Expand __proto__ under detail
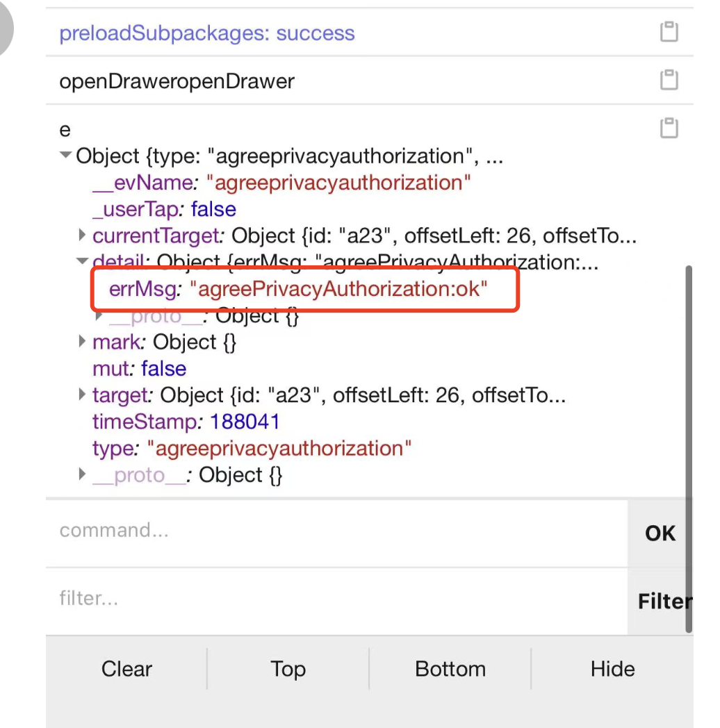Screen dimensions: 720x728 [100, 316]
